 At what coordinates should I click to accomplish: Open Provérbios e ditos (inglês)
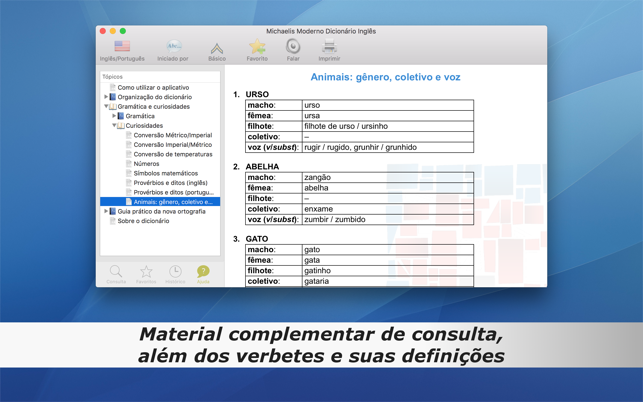[171, 183]
